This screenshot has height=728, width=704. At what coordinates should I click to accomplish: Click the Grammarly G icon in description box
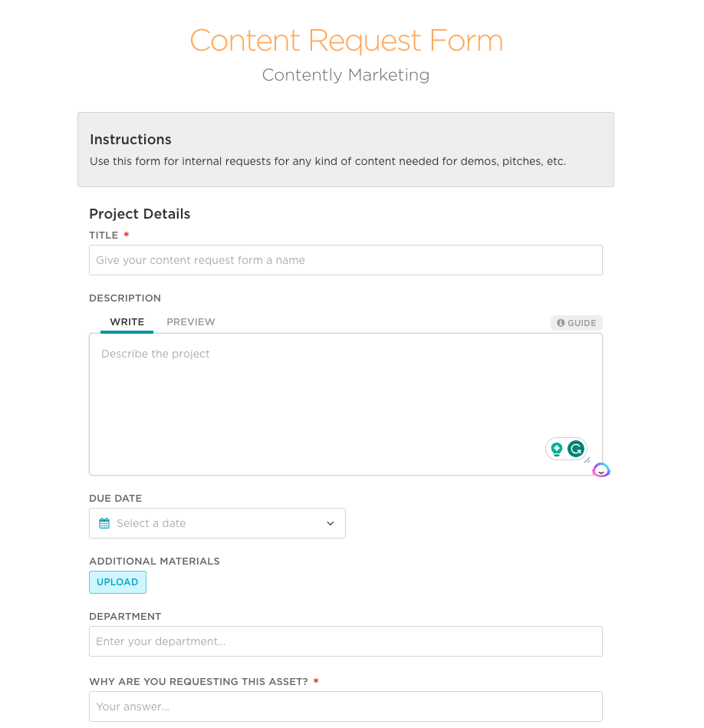pyautogui.click(x=576, y=450)
